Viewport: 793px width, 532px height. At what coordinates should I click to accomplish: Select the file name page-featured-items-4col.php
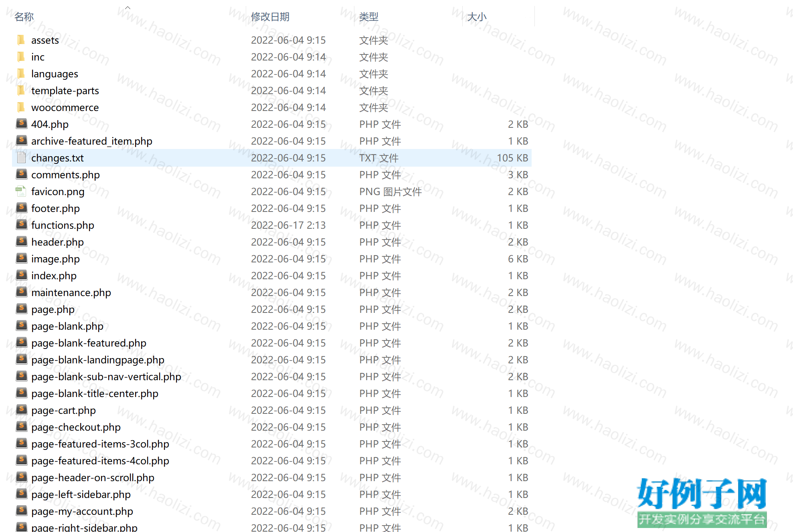click(x=100, y=461)
